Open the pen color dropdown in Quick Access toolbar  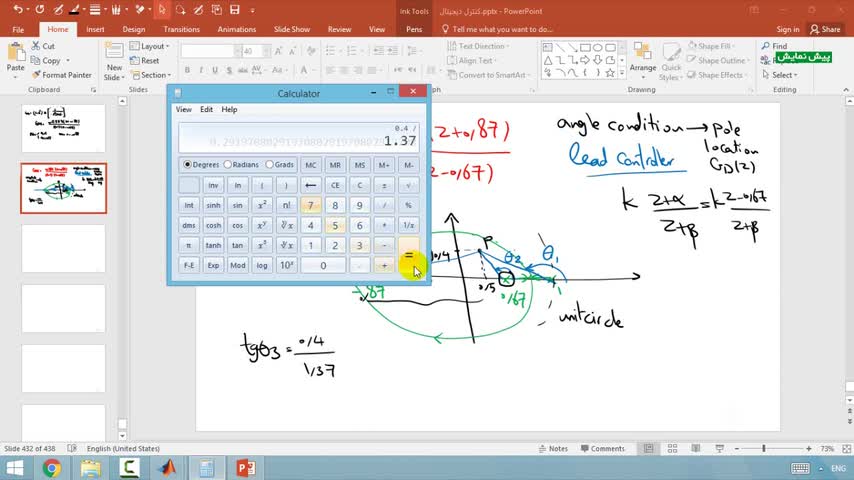[84, 10]
